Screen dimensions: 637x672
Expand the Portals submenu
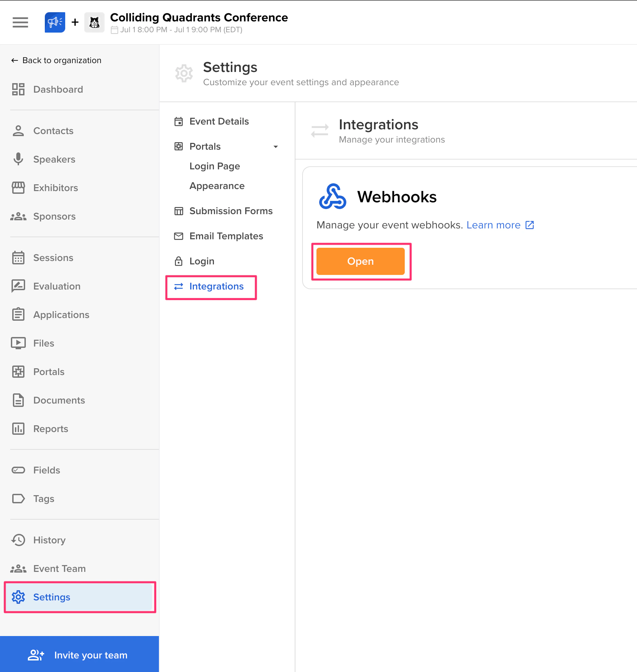tap(276, 146)
